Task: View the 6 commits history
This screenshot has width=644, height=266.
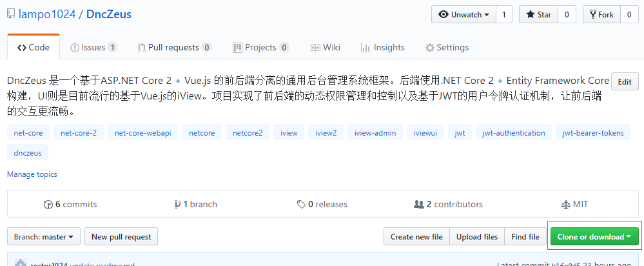Action: 70,204
